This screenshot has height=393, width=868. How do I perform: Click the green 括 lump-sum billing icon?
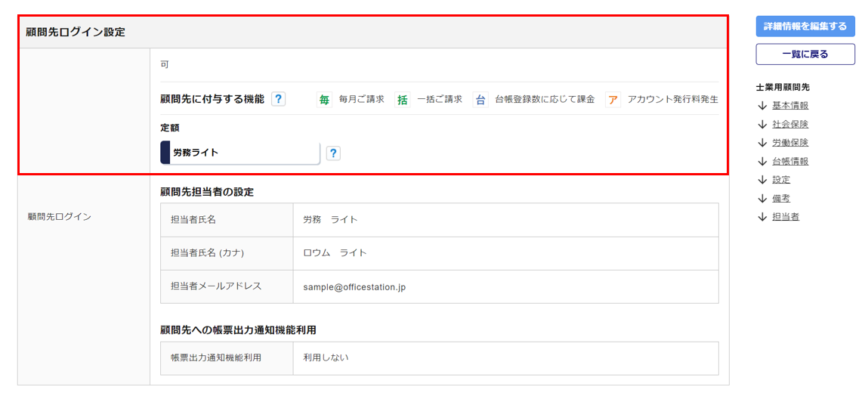point(403,101)
